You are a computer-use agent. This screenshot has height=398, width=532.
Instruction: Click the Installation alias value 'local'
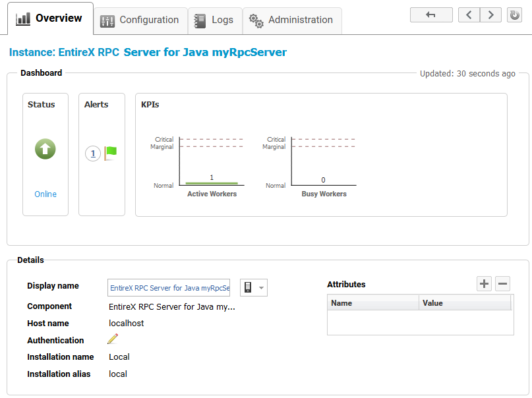point(118,374)
